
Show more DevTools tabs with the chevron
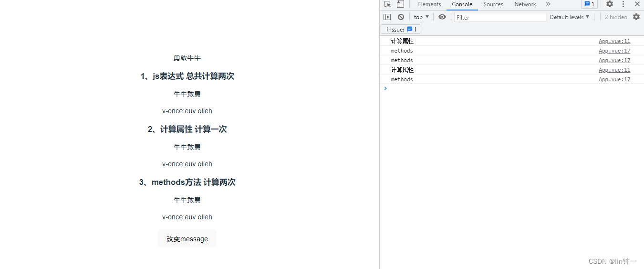(x=548, y=4)
